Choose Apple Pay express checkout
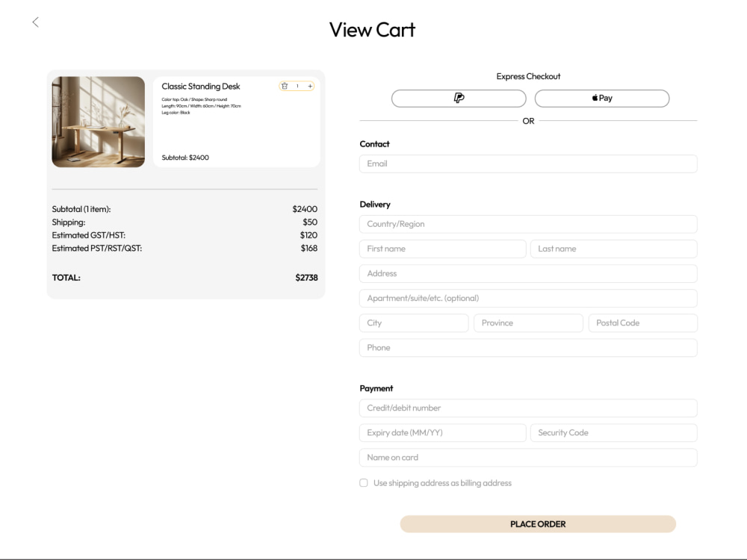This screenshot has height=560, width=747. [602, 98]
